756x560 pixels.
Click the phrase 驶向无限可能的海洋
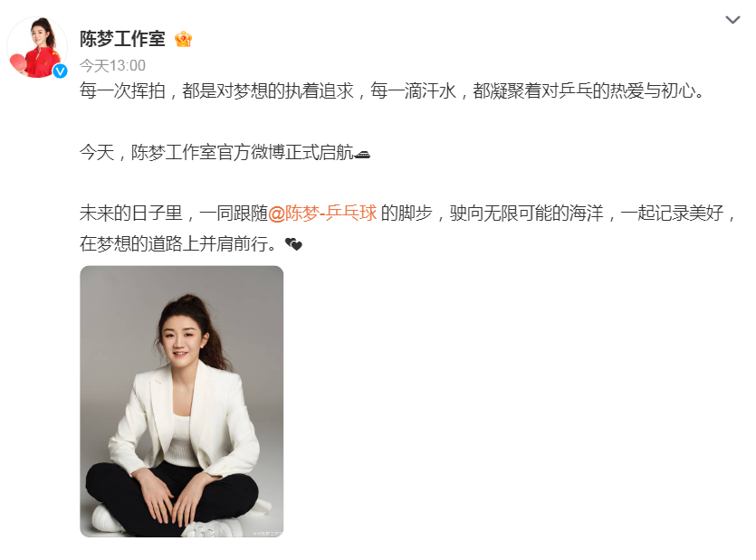[527, 213]
